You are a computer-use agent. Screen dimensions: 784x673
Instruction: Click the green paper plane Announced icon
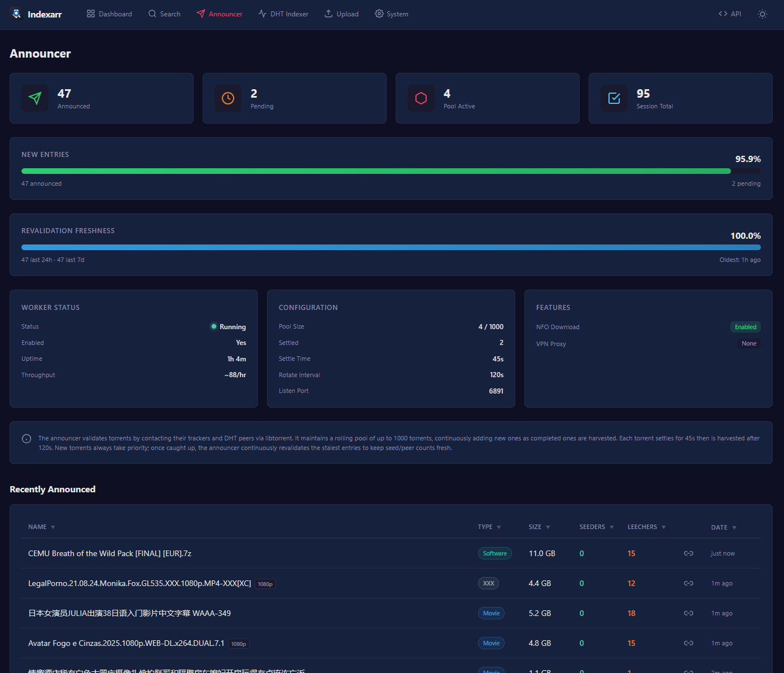tap(35, 98)
